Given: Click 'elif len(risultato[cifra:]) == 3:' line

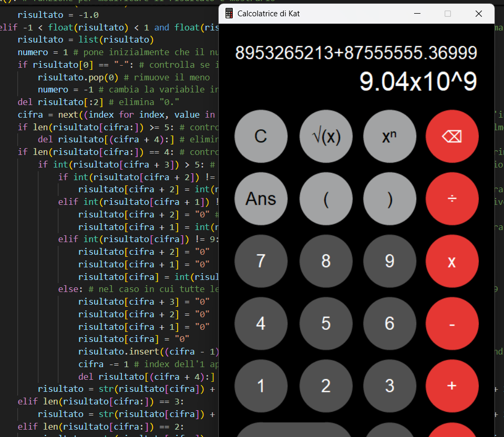Looking at the screenshot, I should 101,402.
